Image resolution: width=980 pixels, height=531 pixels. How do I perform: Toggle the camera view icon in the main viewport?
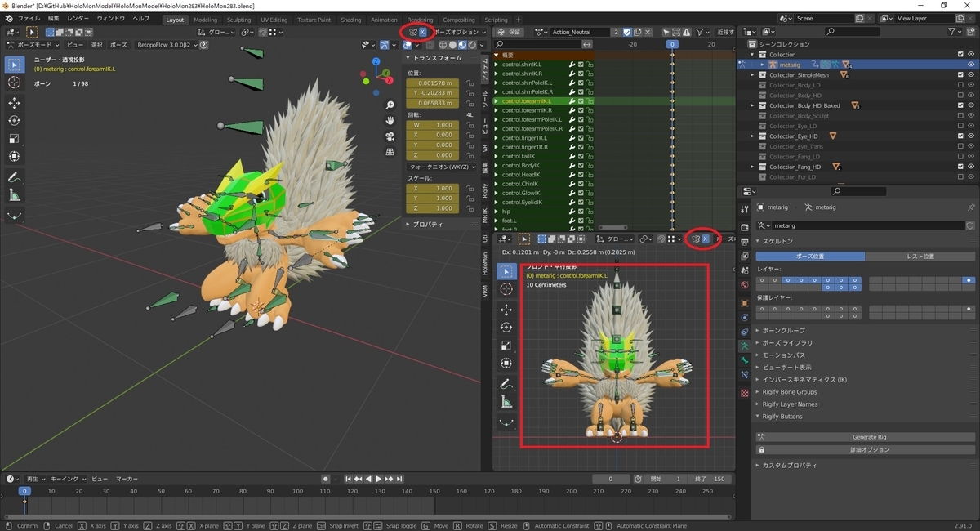[x=390, y=136]
